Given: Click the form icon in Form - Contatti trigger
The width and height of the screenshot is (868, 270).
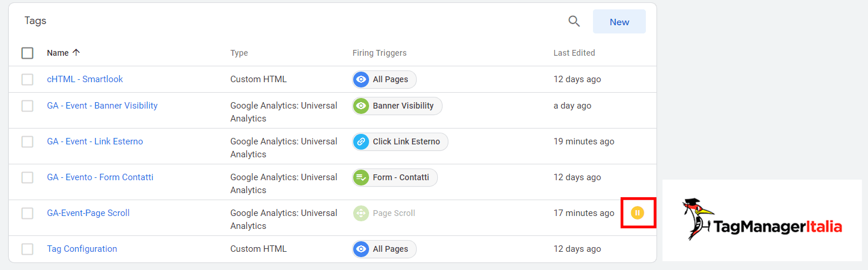Looking at the screenshot, I should click(x=361, y=177).
